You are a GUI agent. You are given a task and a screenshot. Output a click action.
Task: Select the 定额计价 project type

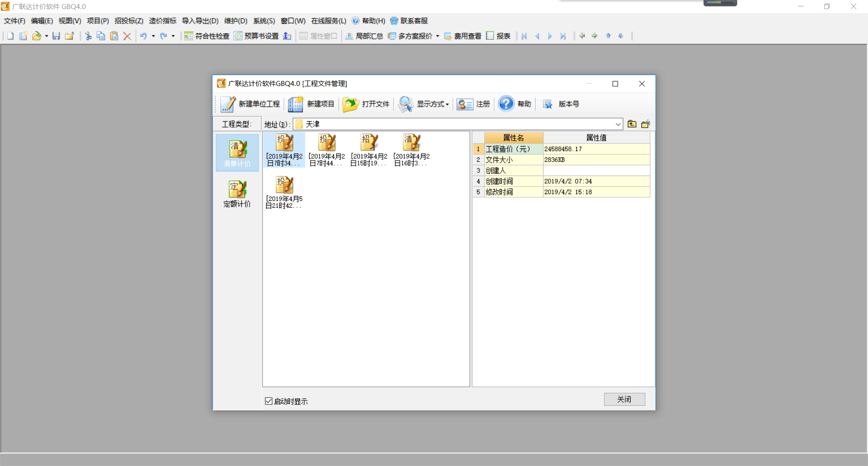tap(237, 194)
